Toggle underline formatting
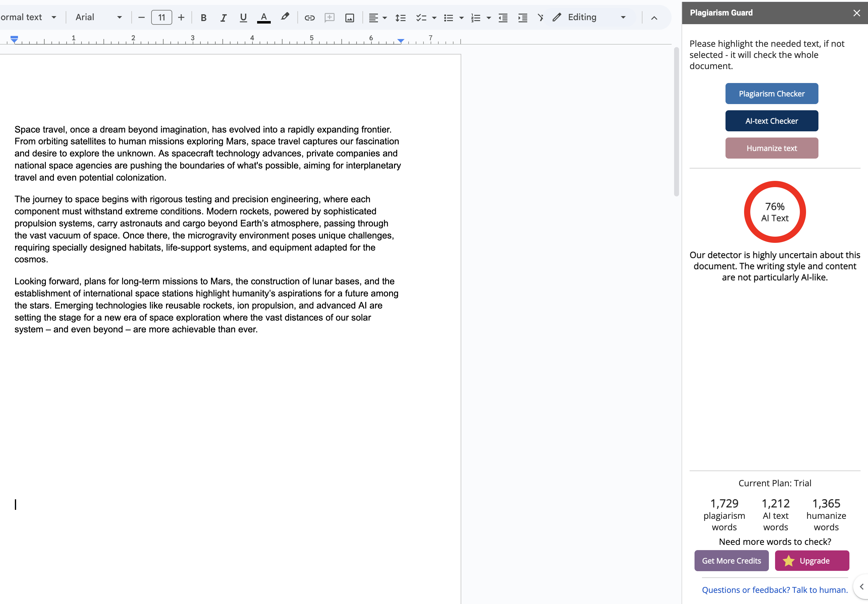Viewport: 868px width, 604px height. (x=243, y=17)
